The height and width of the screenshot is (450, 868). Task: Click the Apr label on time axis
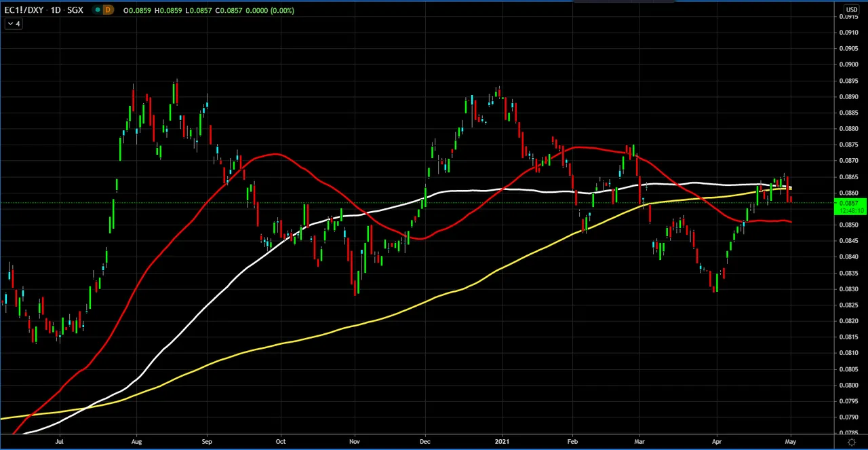(717, 441)
